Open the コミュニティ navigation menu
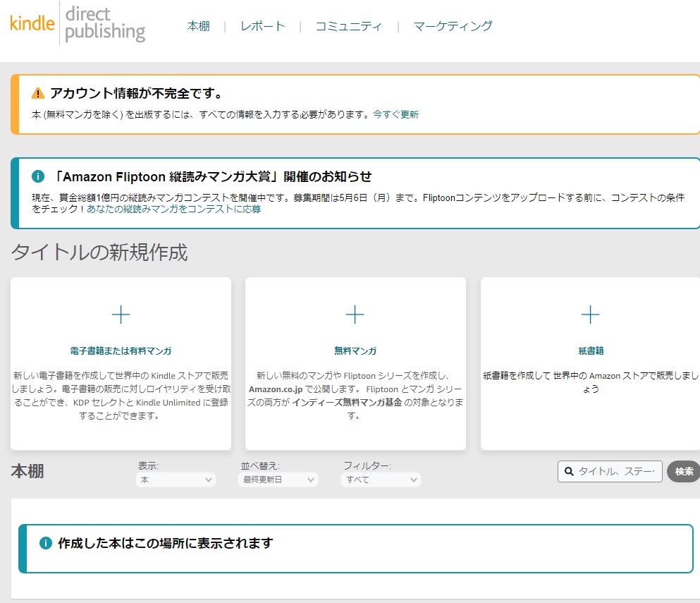The image size is (700, 603). tap(348, 26)
